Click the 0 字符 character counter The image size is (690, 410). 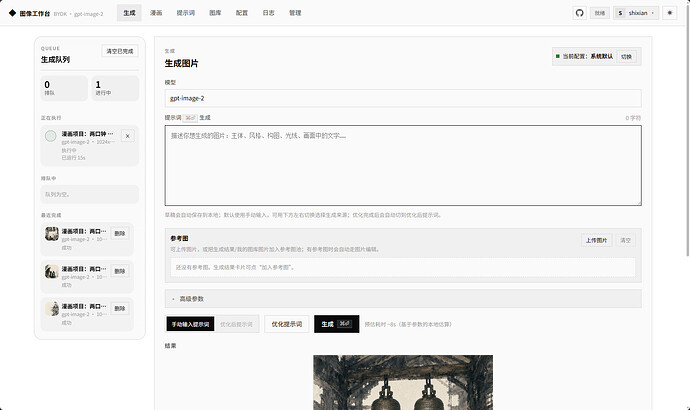pyautogui.click(x=633, y=118)
